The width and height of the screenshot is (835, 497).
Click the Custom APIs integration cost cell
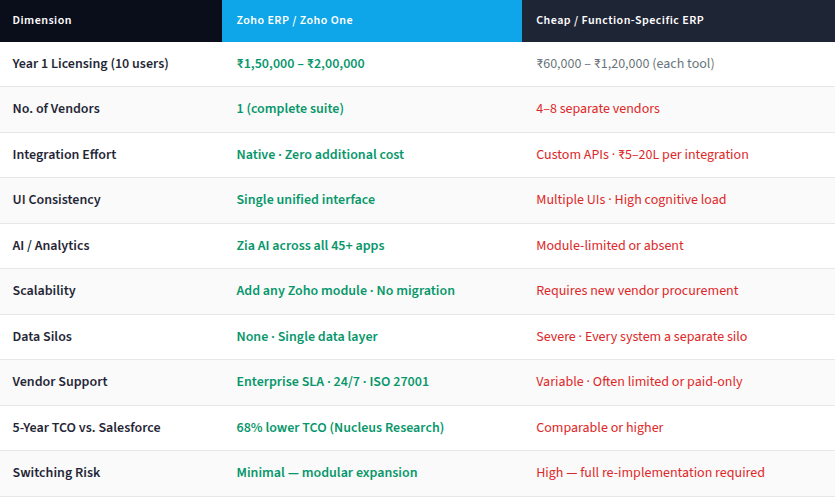point(642,154)
